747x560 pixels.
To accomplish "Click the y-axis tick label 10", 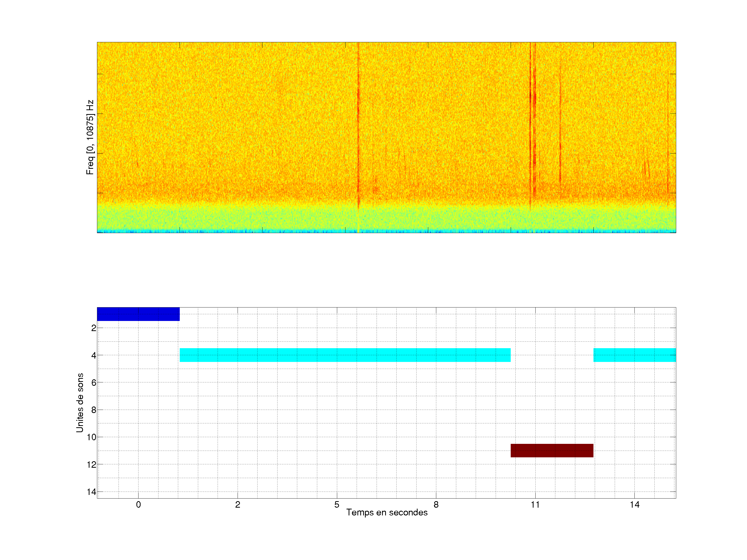I will [x=92, y=437].
